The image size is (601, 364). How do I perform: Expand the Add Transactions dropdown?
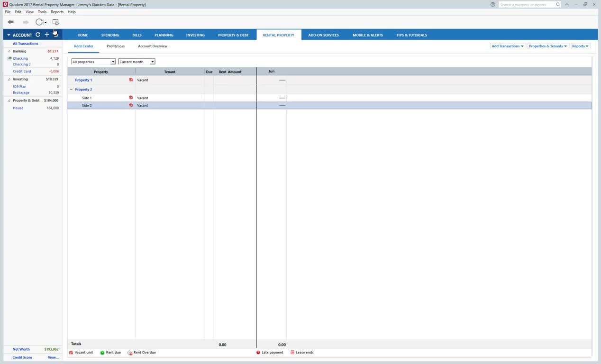pos(508,46)
